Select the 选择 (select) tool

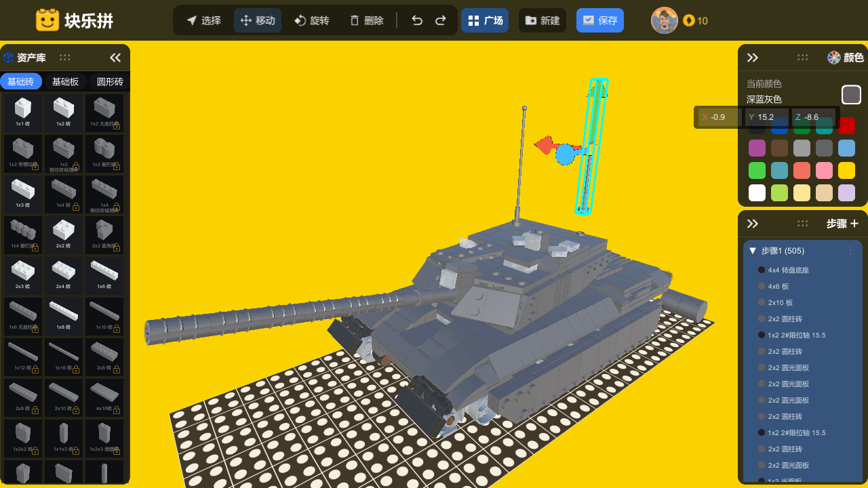tap(203, 20)
